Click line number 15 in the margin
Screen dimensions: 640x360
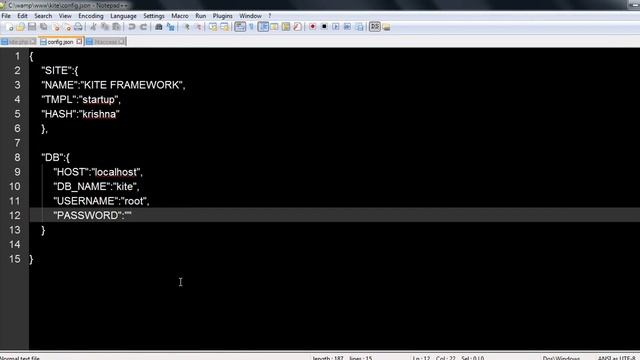tap(15, 259)
